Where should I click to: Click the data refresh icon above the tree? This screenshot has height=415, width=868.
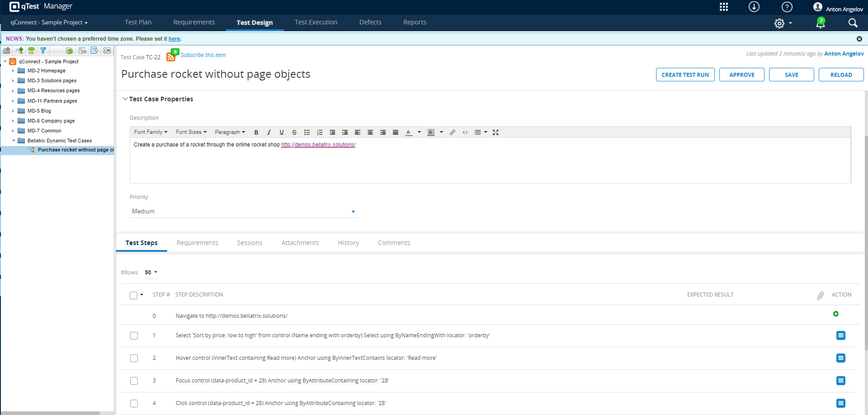pyautogui.click(x=69, y=51)
